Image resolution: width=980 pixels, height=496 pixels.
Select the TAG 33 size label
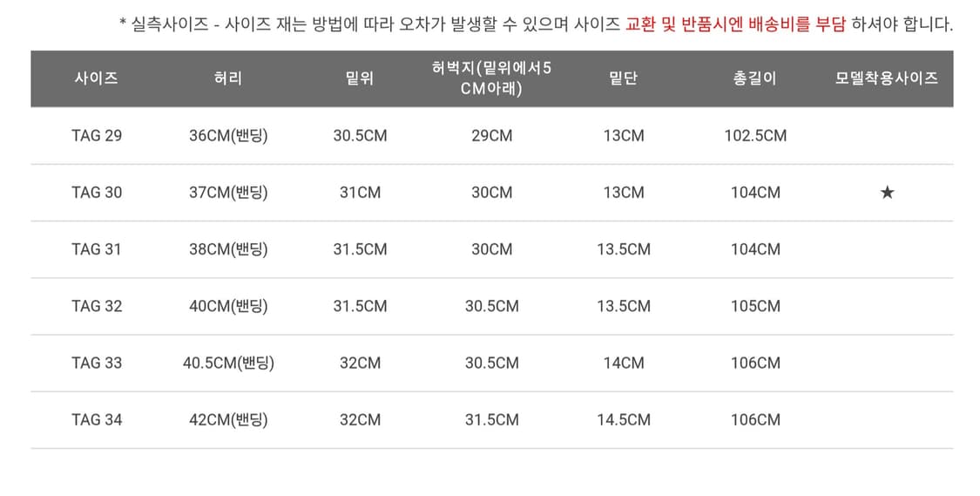(97, 363)
